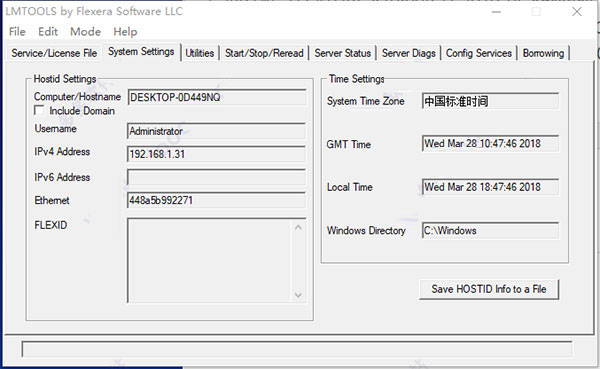Click the FLEXID scrollbar down arrow
Screen dimensions: 600x369
click(x=298, y=295)
